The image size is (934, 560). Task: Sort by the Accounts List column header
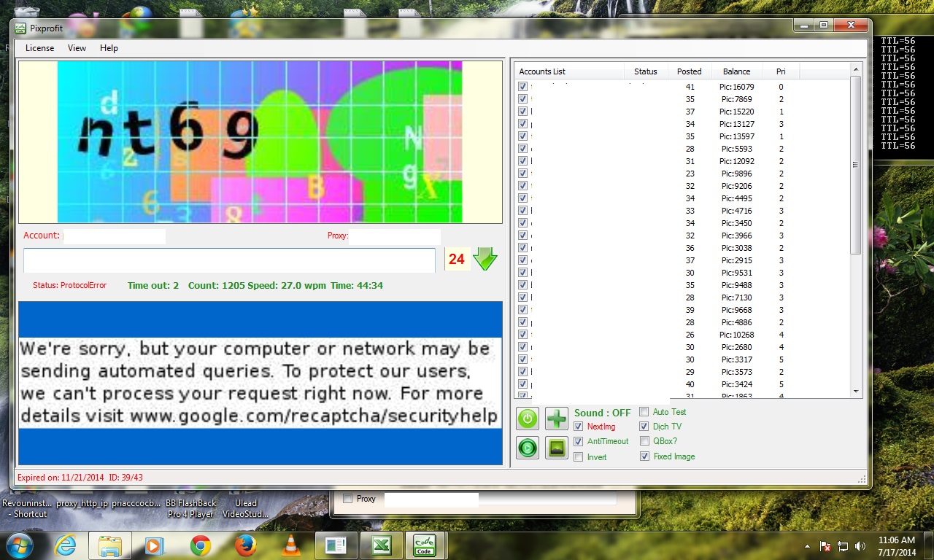click(x=570, y=71)
